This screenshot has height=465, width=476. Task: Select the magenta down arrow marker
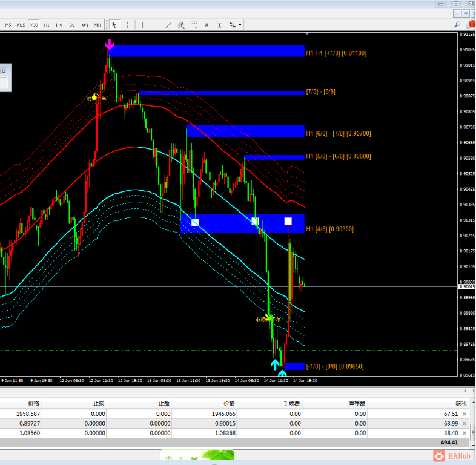[x=109, y=44]
